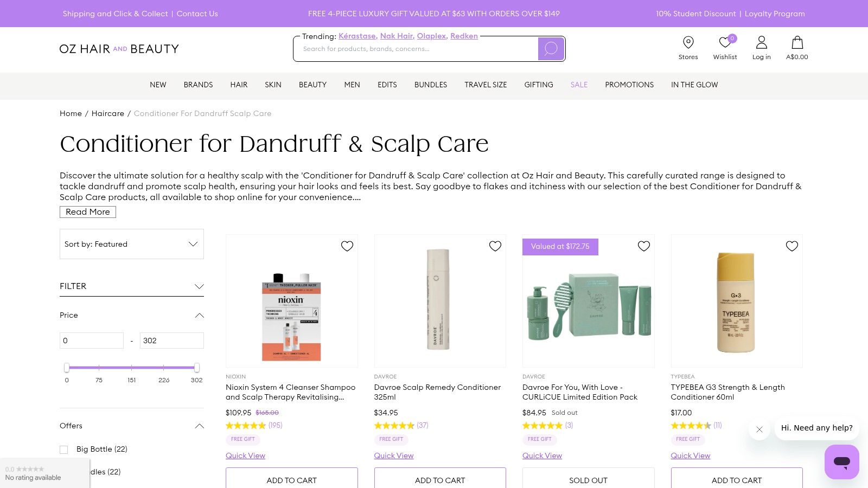868x488 pixels.
Task: Open the Wishlist heart icon in header
Action: point(725,42)
